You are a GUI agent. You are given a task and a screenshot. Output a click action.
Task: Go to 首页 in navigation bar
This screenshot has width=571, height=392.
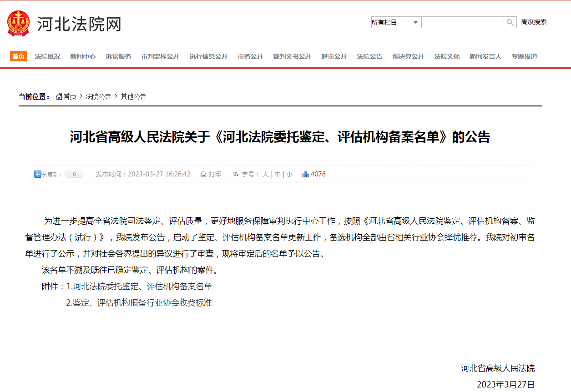(x=19, y=56)
